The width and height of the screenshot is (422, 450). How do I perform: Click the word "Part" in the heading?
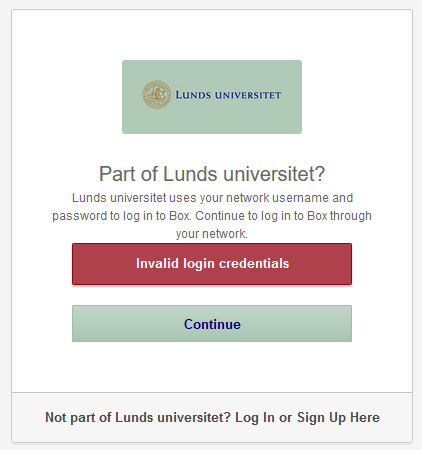pyautogui.click(x=118, y=174)
